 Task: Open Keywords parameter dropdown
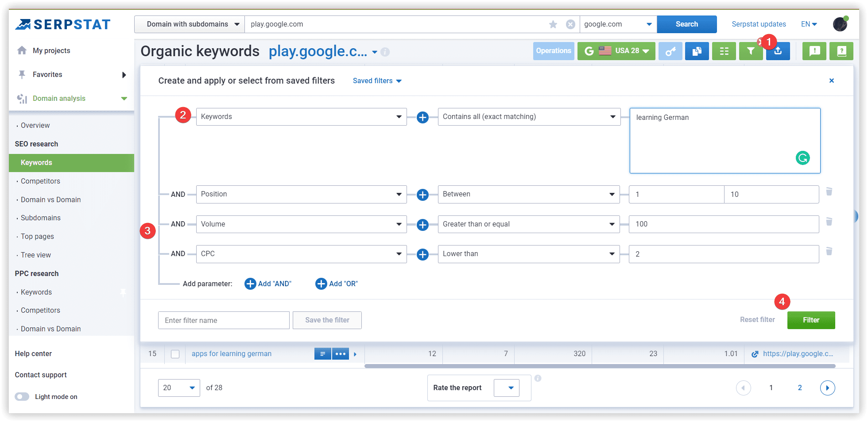coord(302,117)
